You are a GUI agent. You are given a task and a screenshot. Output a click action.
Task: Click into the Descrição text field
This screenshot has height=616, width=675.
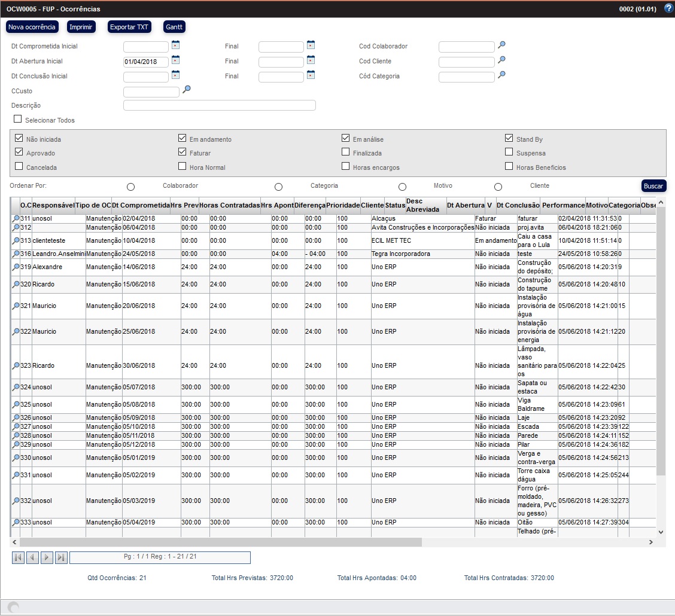219,105
